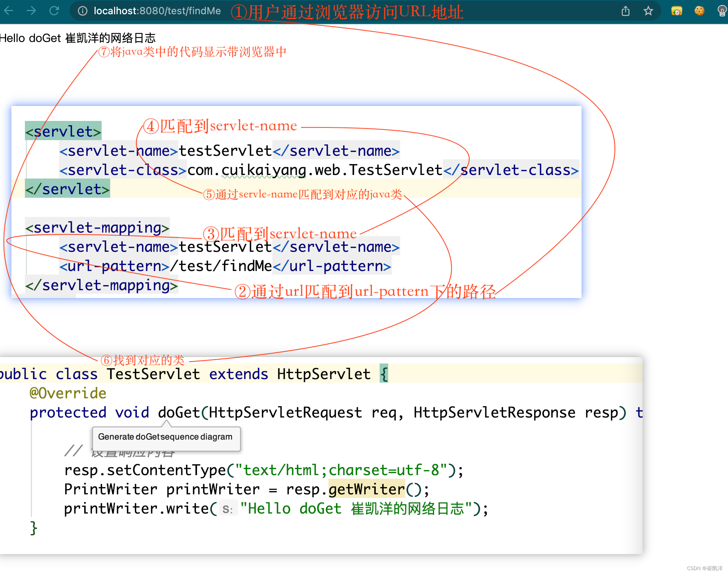Click the @Override annotation
The image size is (728, 574).
(68, 393)
